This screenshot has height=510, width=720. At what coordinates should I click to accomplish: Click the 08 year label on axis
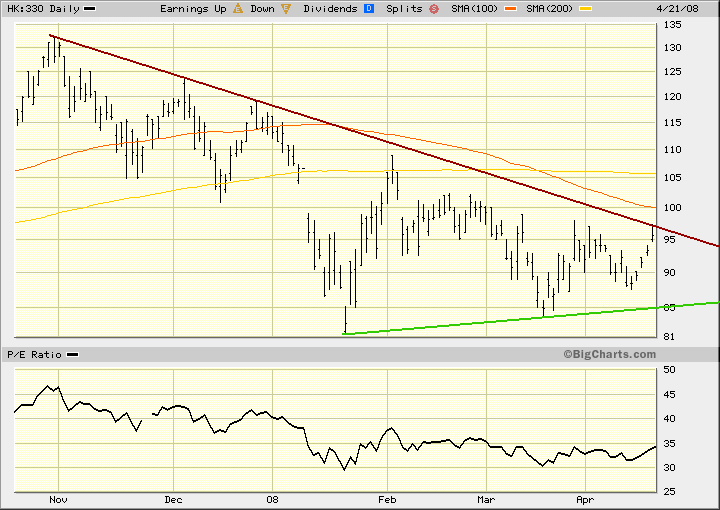tap(272, 499)
